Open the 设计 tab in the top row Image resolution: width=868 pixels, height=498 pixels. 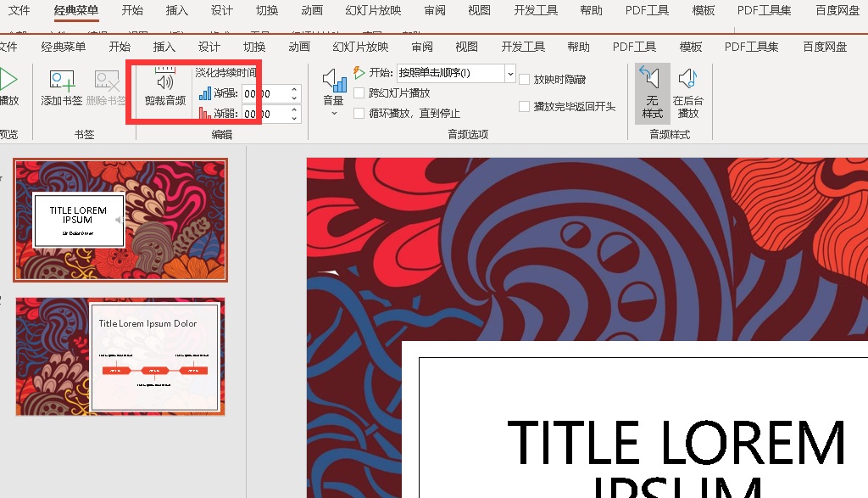point(222,10)
